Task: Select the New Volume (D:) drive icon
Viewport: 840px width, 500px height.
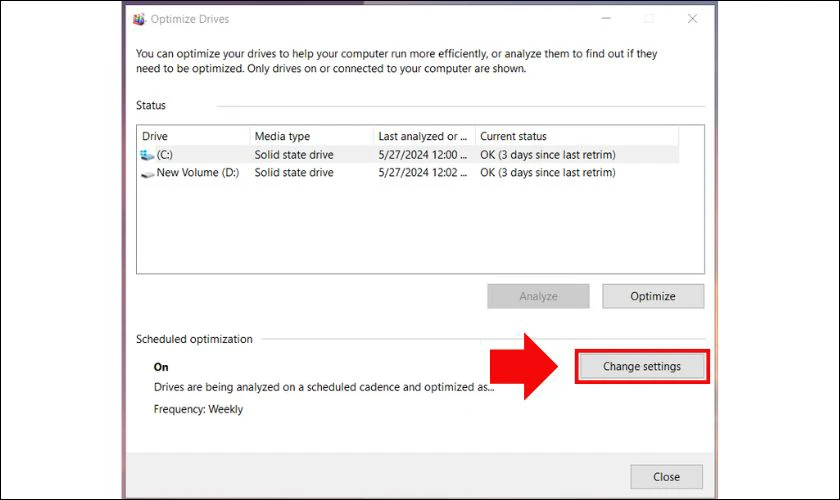Action: 147,174
